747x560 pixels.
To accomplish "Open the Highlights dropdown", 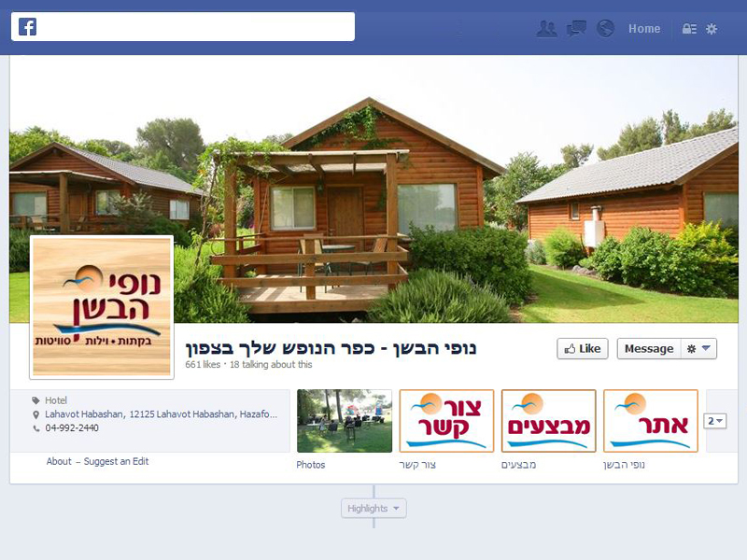I will [373, 509].
